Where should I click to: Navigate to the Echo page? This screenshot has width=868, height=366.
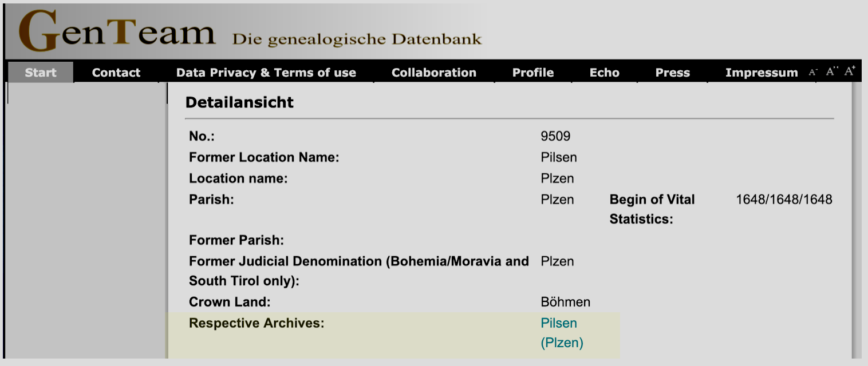(605, 73)
